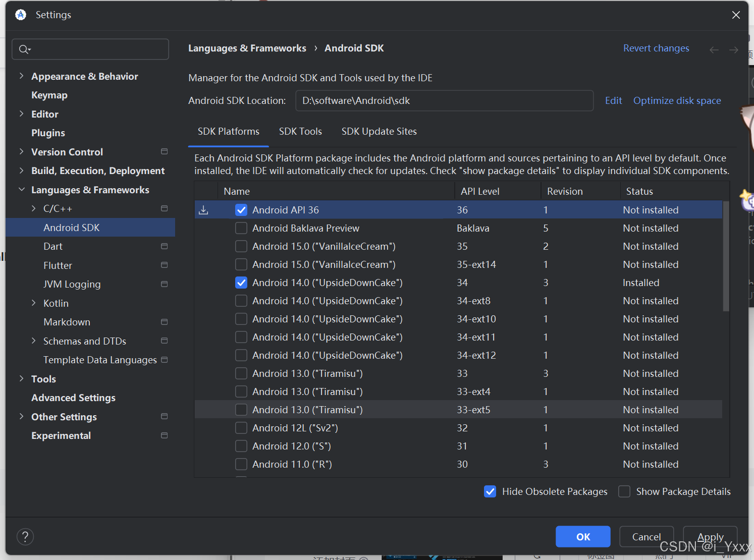This screenshot has width=754, height=560.
Task: Click Languages & Frameworks breadcrumb
Action: [x=247, y=48]
